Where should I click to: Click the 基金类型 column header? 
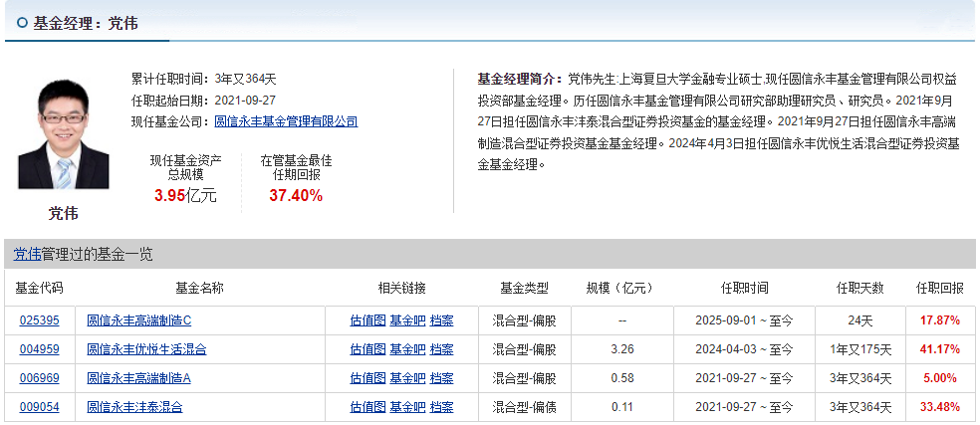point(525,288)
